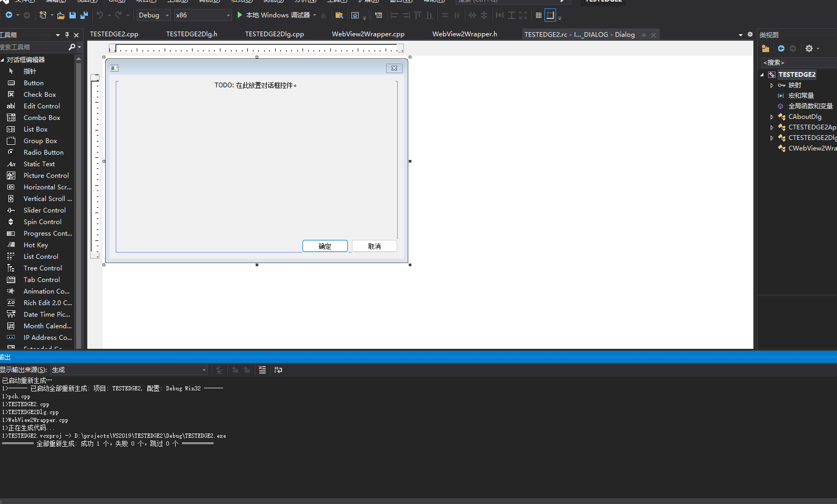Viewport: 837px width, 504px height.
Task: Click the make same size icon
Action: (x=523, y=15)
